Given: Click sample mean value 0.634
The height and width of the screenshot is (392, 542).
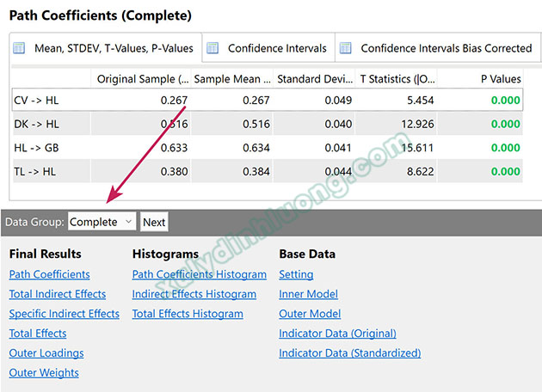Looking at the screenshot, I should click(256, 148).
